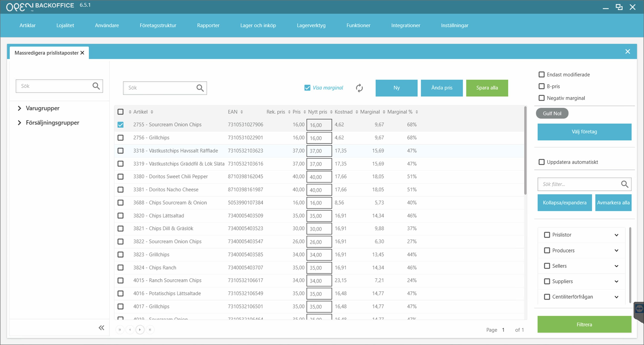644x345 pixels.
Task: Expand the Försäljningsgrupper tree node
Action: click(20, 123)
